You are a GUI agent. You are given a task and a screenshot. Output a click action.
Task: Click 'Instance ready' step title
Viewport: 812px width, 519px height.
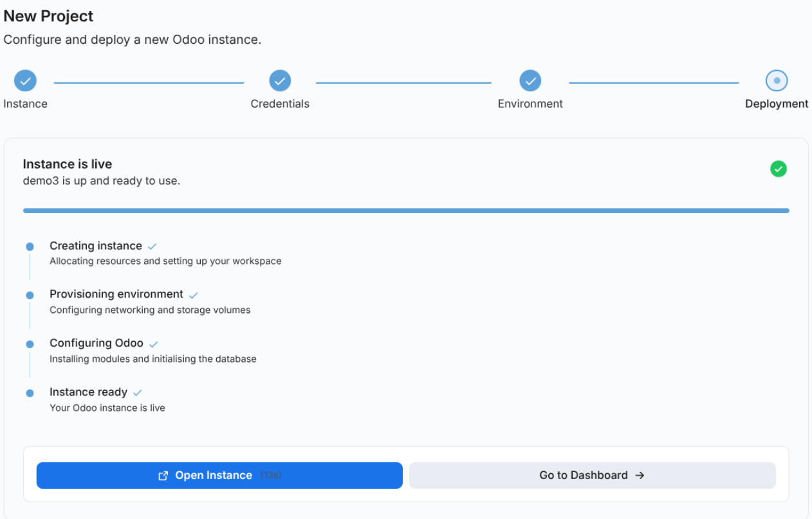88,392
